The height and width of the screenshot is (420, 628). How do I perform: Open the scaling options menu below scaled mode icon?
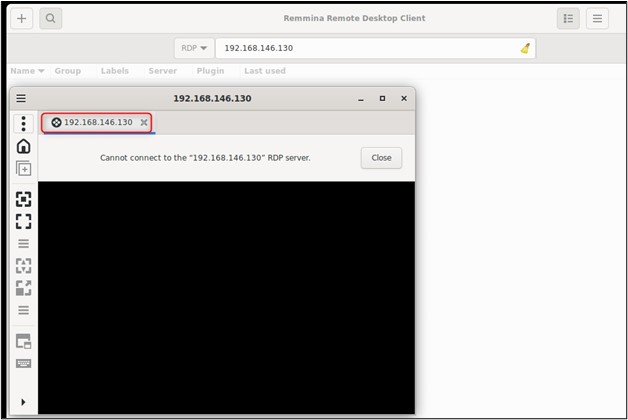[x=24, y=310]
